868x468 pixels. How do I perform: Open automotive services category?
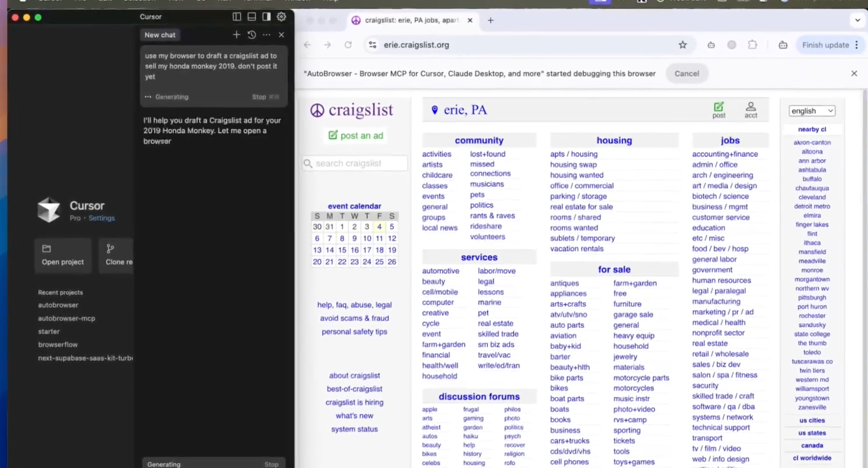[440, 271]
